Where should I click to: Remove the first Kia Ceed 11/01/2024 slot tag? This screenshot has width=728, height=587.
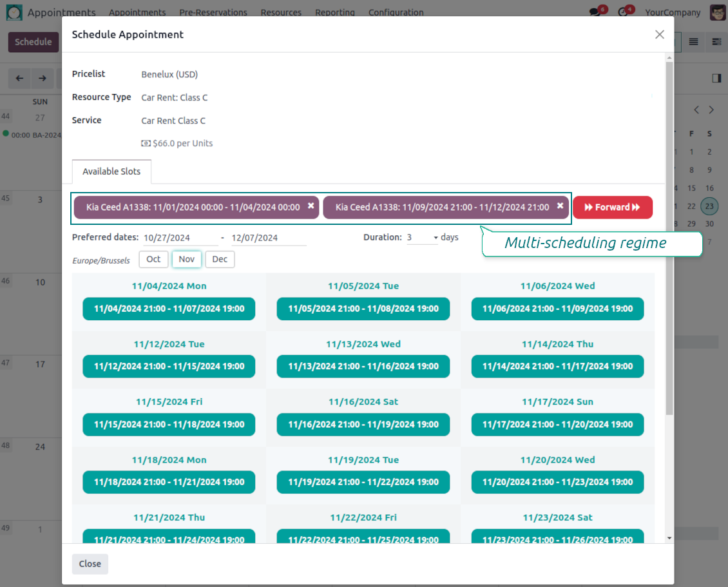coord(311,206)
